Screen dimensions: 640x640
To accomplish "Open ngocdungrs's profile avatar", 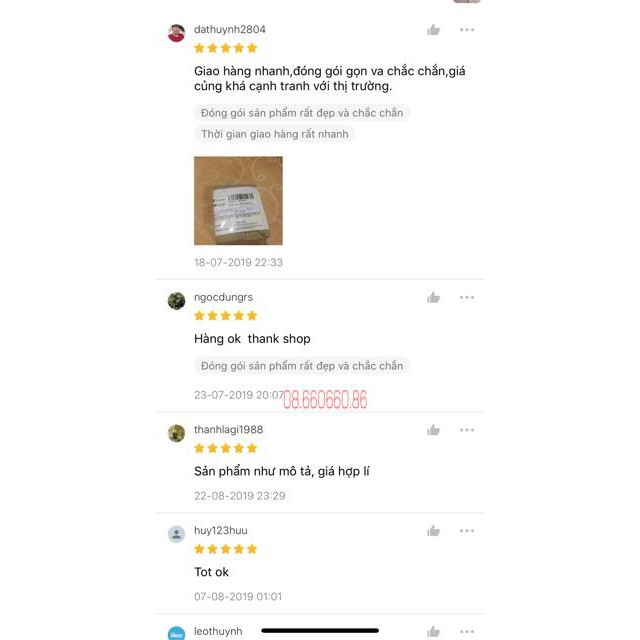I will coord(176,301).
